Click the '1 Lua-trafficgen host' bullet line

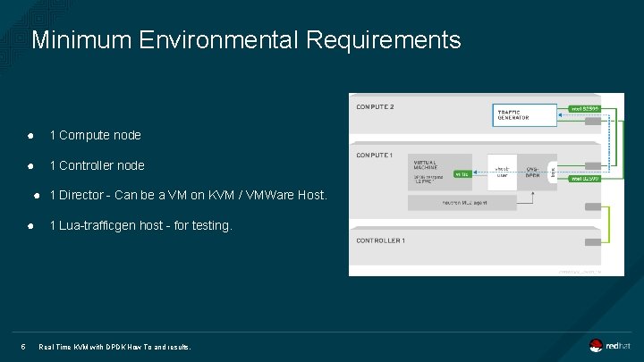[141, 225]
